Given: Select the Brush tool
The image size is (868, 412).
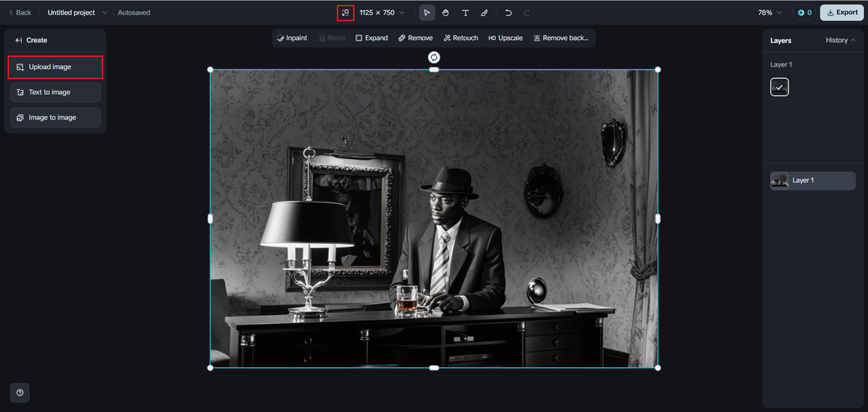Looking at the screenshot, I should (484, 13).
